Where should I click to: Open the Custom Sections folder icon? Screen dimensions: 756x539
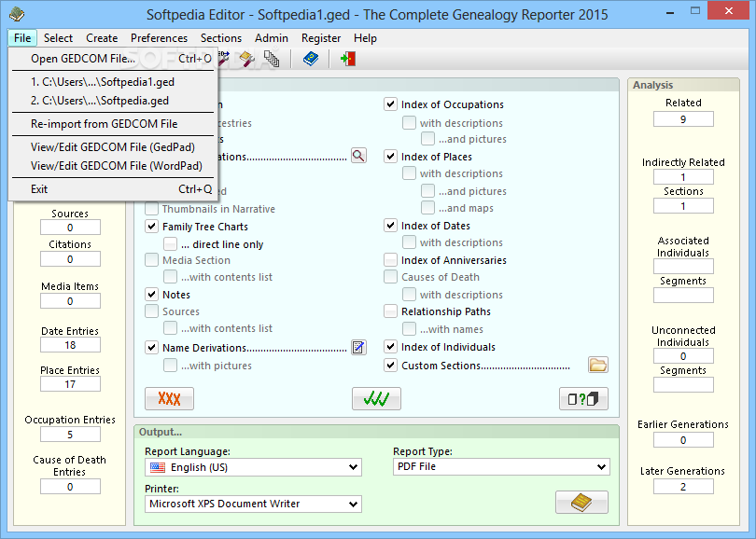point(598,365)
